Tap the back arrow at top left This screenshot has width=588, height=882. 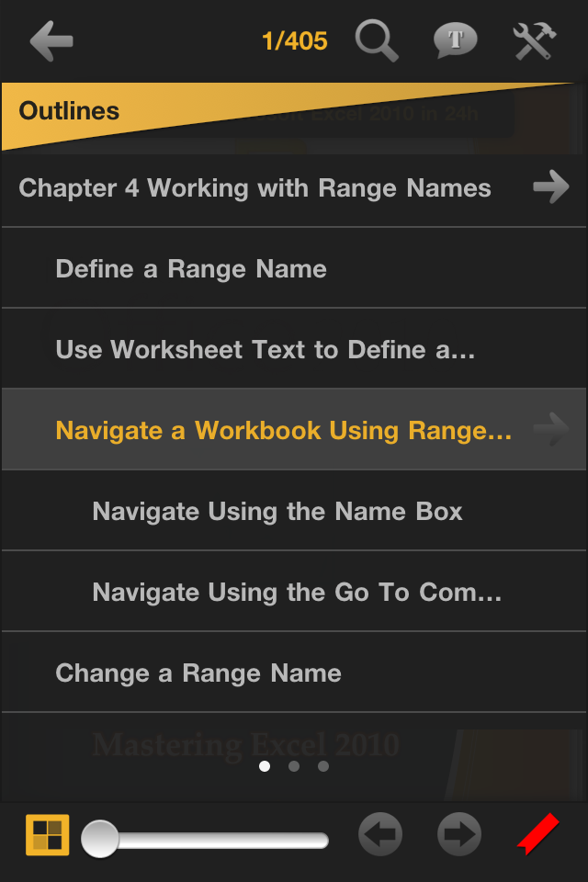51,41
